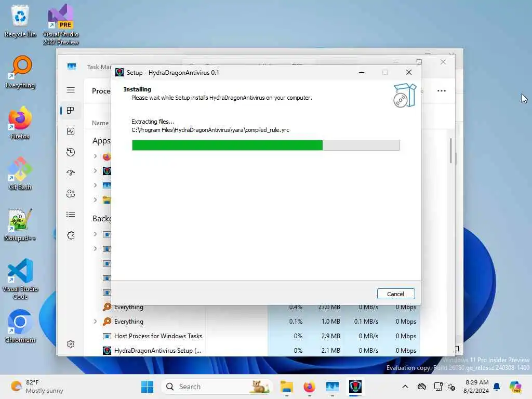Open Users page in Task Manager sidebar
The image size is (532, 399).
[x=71, y=194]
